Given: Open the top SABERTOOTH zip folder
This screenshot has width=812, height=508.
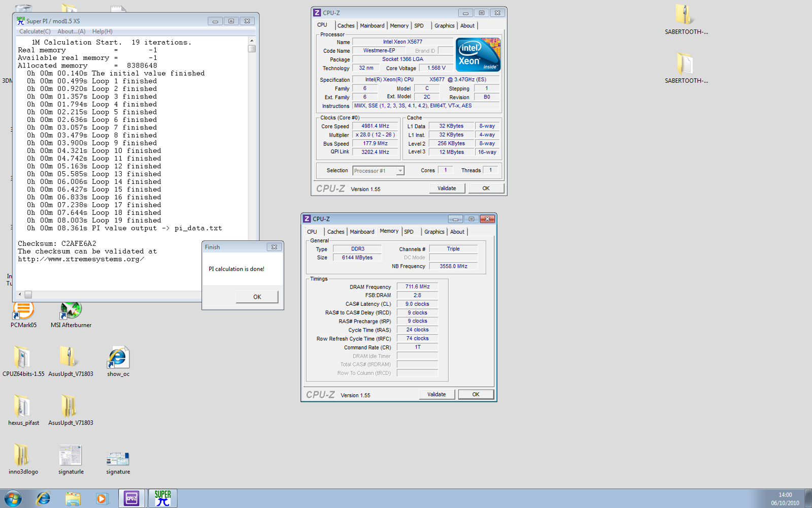Looking at the screenshot, I should (686, 19).
